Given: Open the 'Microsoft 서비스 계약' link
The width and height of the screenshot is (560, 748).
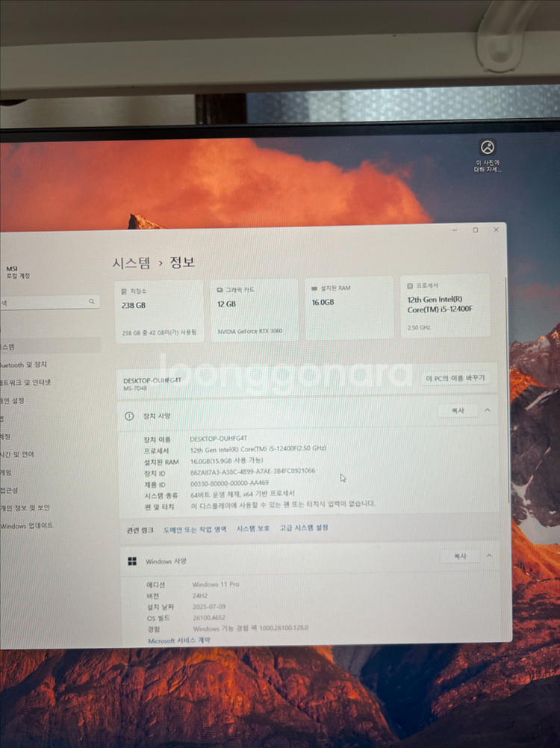Looking at the screenshot, I should tap(178, 640).
